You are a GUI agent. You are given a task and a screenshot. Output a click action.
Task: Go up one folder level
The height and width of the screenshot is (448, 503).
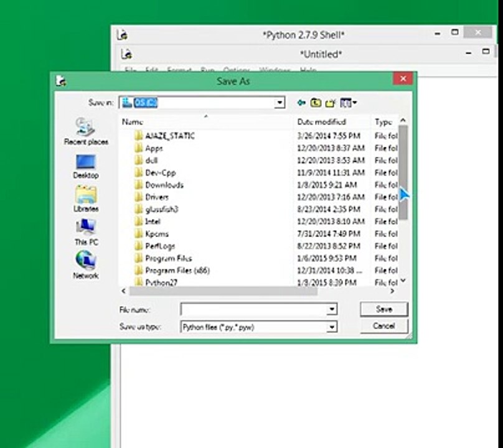point(316,103)
